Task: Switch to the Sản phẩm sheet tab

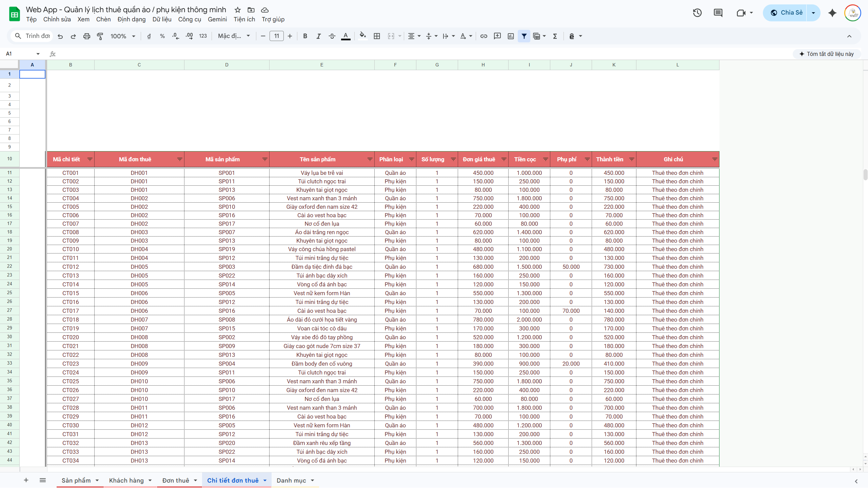Action: (76, 480)
